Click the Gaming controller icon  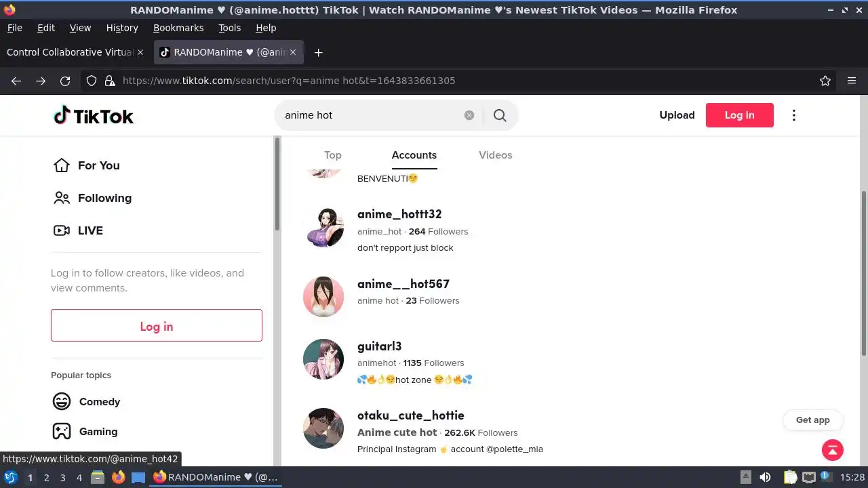pos(62,431)
